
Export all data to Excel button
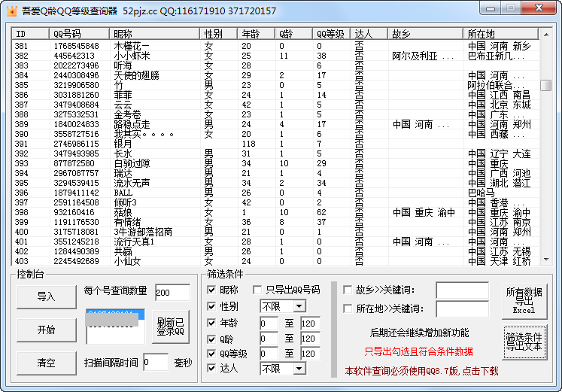524,301
